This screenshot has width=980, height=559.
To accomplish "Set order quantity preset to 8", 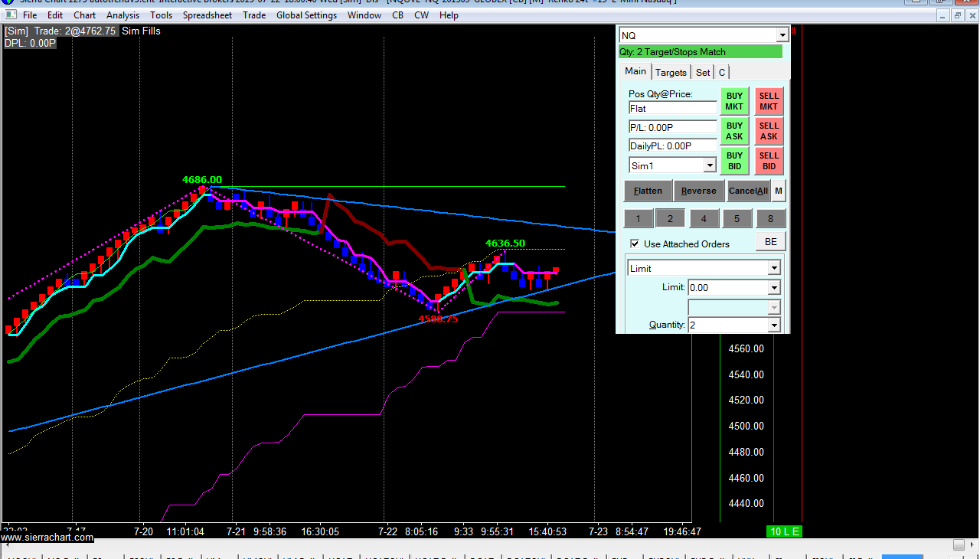I will coord(771,219).
